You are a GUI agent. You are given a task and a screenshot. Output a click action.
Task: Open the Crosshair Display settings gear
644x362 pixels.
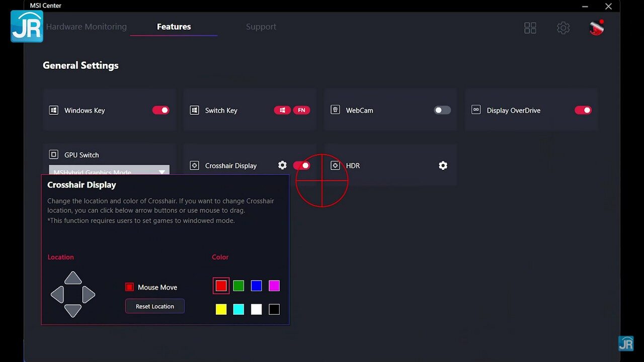tap(282, 165)
